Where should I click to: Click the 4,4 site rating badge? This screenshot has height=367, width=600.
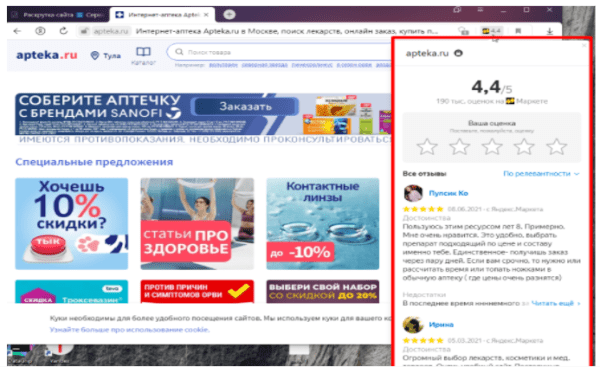coord(492,31)
